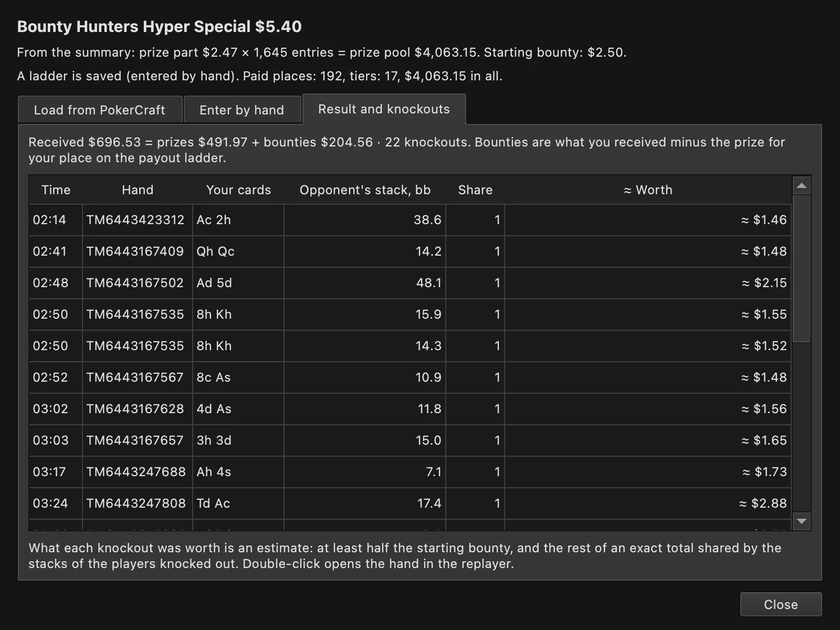
Task: Click the ≈ Worth column header
Action: (648, 190)
